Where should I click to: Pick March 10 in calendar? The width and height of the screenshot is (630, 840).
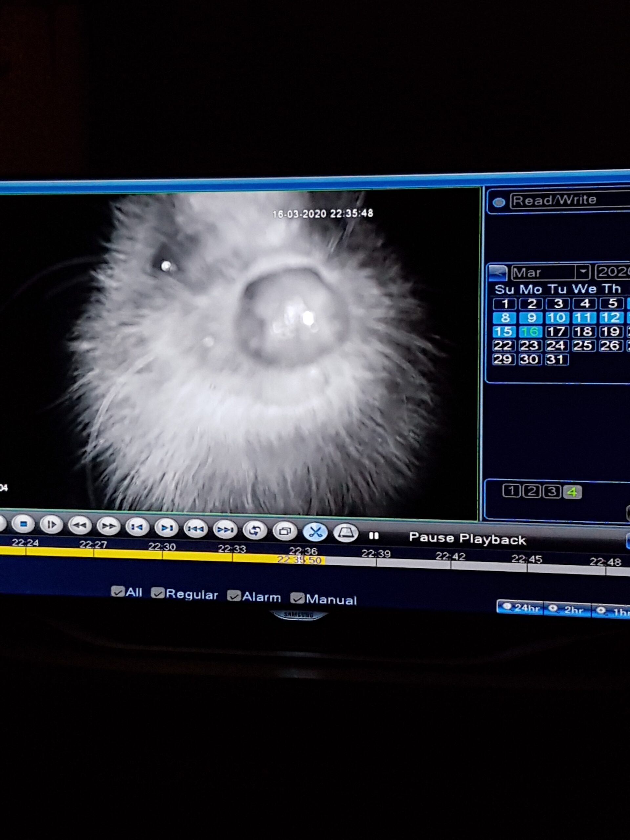557,318
